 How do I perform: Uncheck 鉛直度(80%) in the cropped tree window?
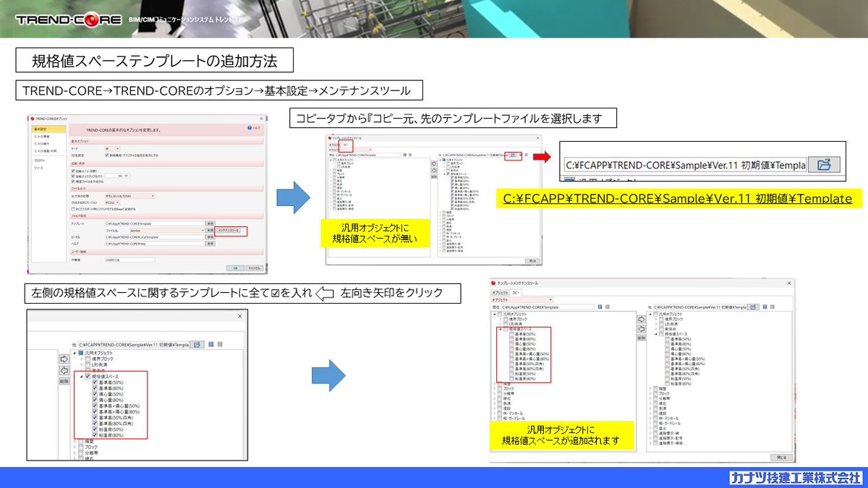pyautogui.click(x=95, y=435)
